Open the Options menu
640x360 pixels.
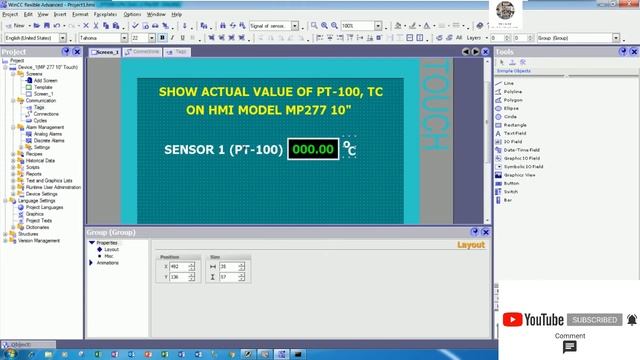pos(132,14)
